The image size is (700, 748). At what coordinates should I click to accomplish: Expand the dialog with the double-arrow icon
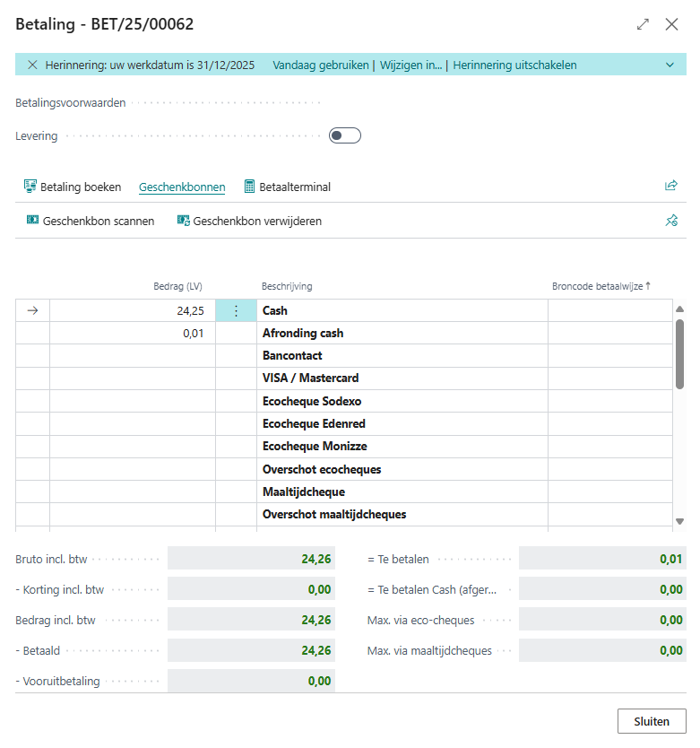643,24
